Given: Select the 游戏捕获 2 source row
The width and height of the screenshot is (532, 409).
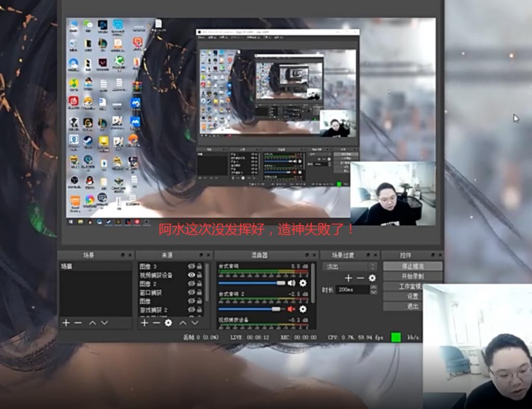Looking at the screenshot, I should 171,310.
